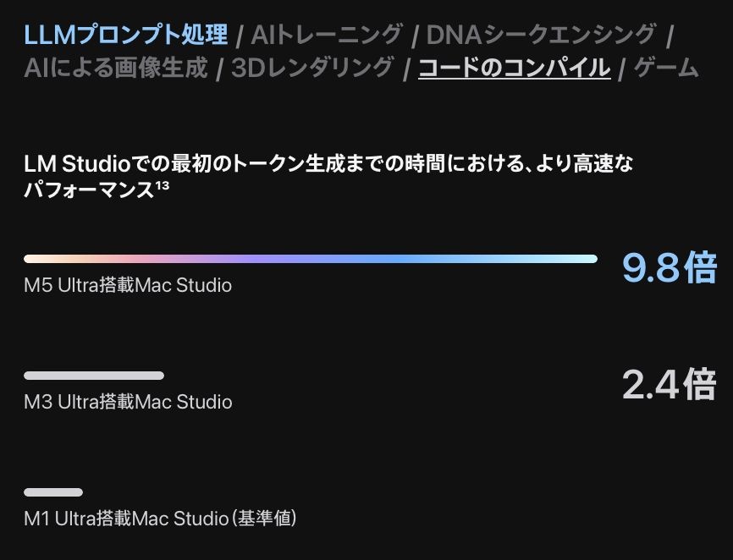The width and height of the screenshot is (733, 560).
Task: Click the M5 Ultra gradient performance bar
Action: (x=311, y=259)
